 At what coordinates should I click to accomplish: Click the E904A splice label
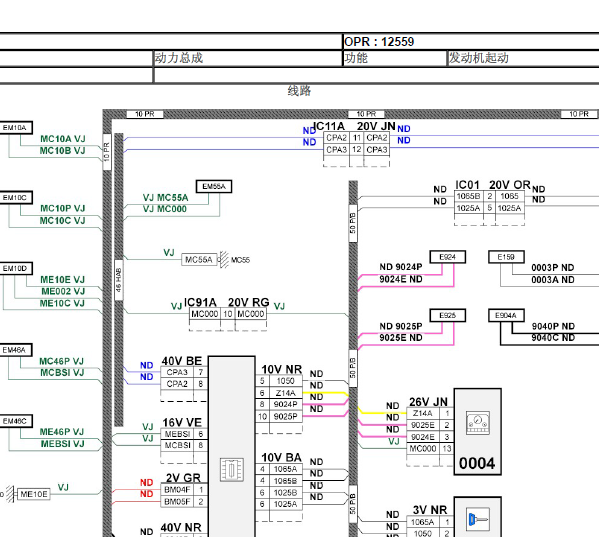(506, 315)
